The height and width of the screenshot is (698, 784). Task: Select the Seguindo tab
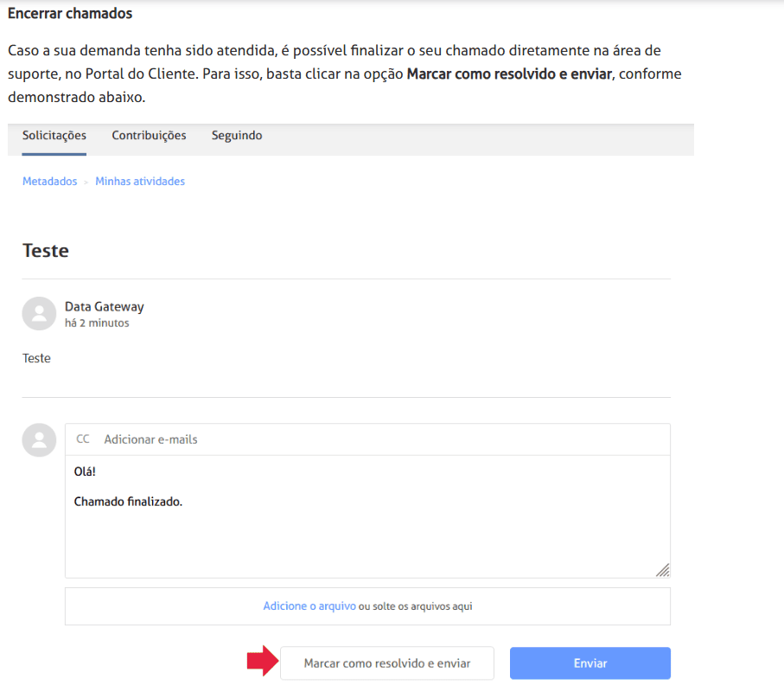(237, 136)
